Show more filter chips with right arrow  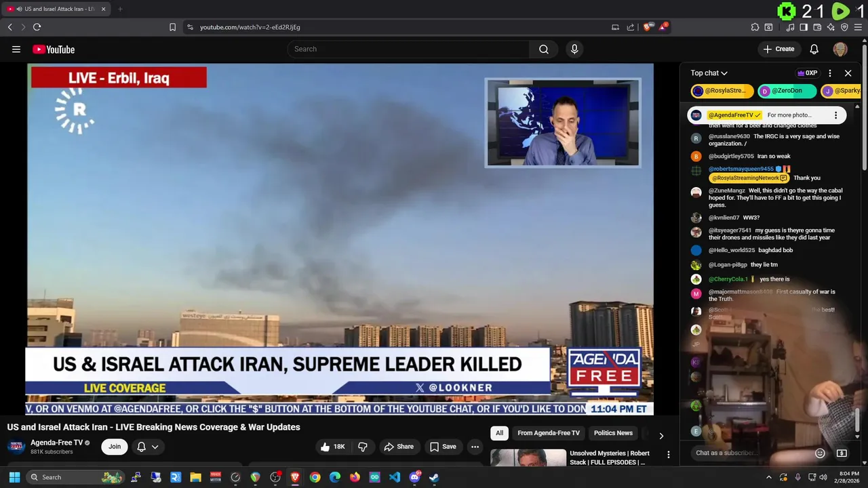[x=661, y=435]
